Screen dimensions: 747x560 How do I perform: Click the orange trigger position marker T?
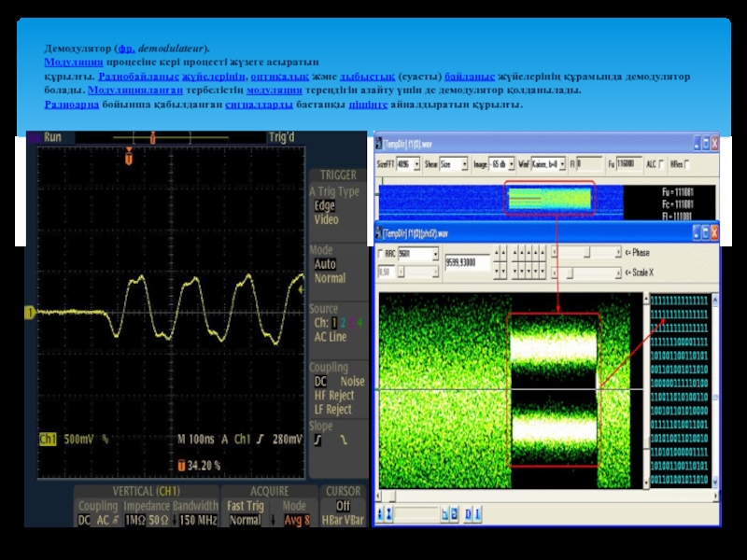click(x=129, y=160)
